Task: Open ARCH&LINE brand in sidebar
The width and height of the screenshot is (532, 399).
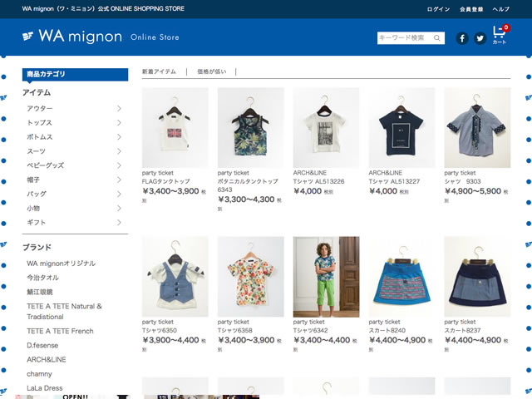Action: tap(47, 360)
